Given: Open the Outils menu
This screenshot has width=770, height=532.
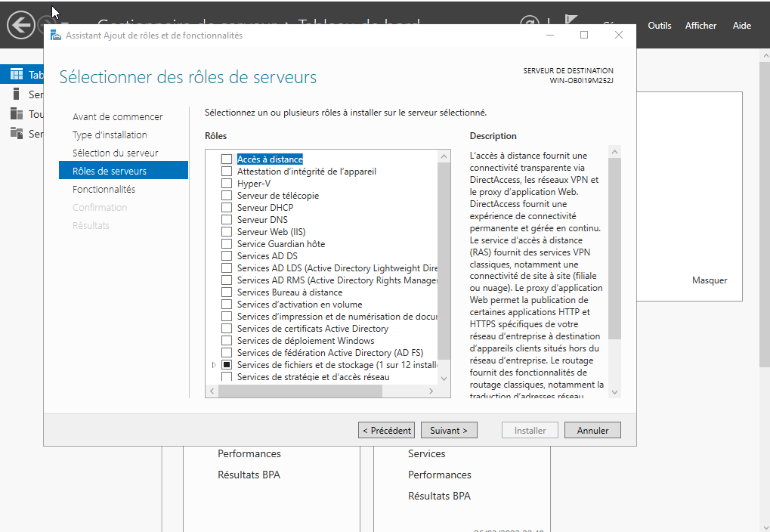Looking at the screenshot, I should (x=659, y=26).
